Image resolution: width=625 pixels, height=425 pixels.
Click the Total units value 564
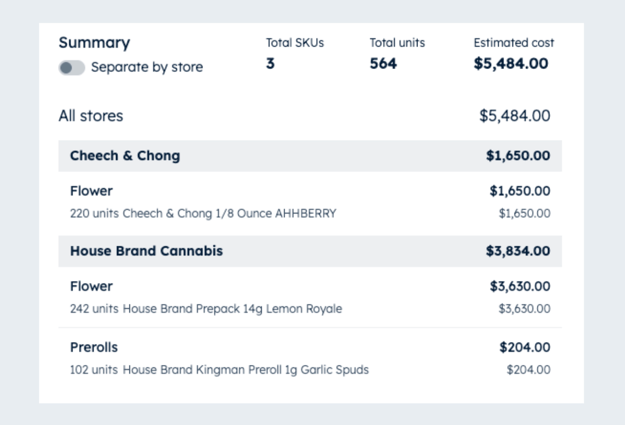[x=383, y=63]
